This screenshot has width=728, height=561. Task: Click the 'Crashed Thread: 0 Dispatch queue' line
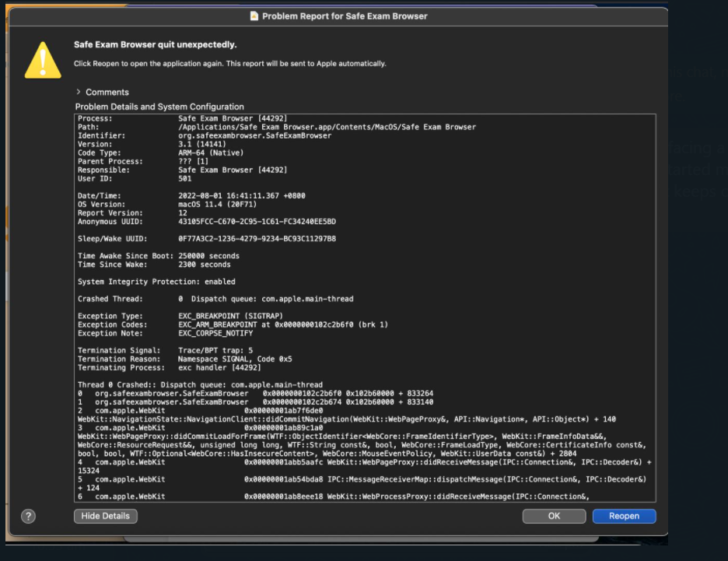215,299
